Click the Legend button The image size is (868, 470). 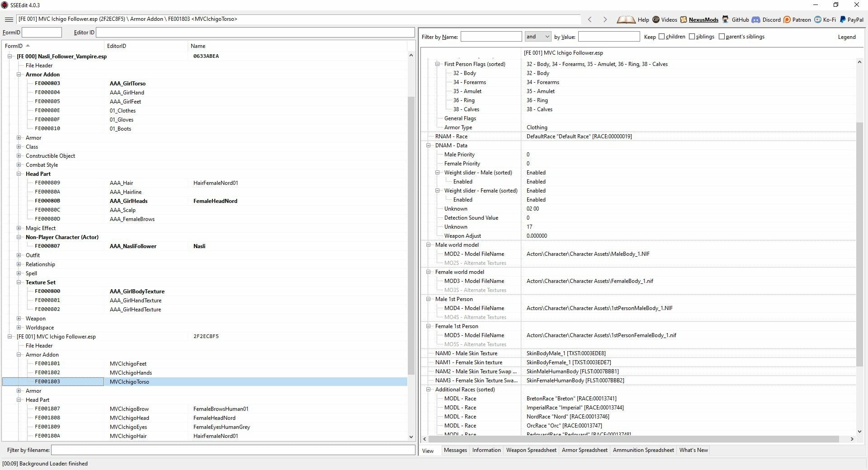click(x=847, y=37)
